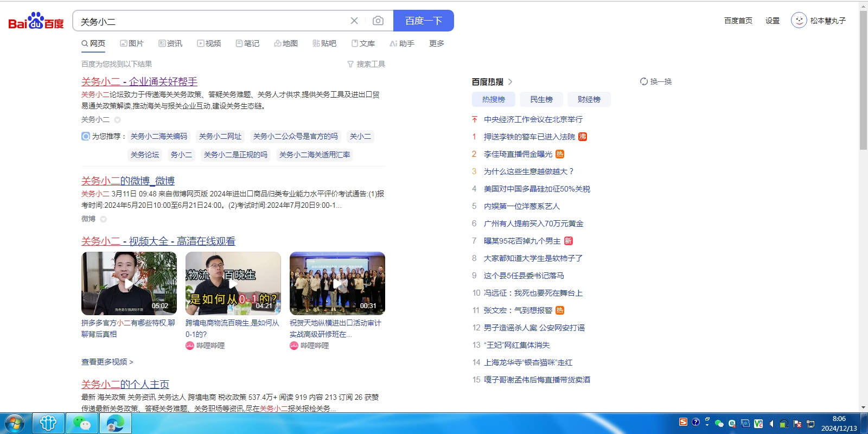Open the 文库 tab

click(363, 43)
